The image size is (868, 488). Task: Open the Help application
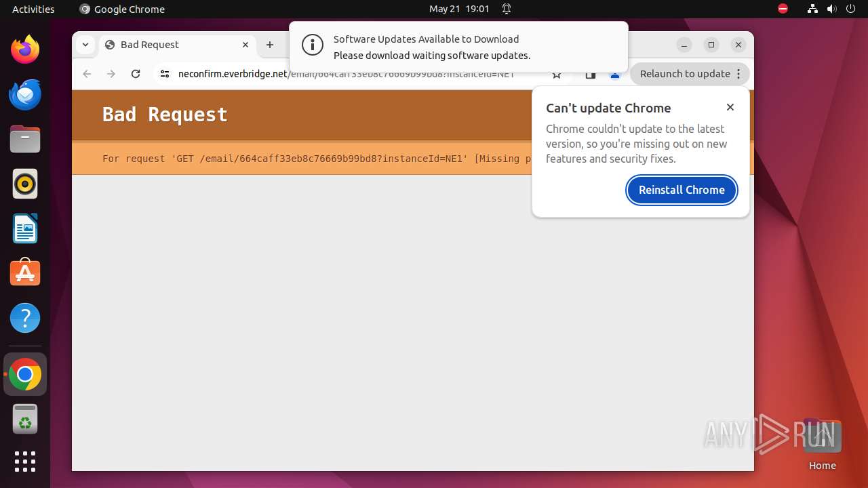pos(25,318)
